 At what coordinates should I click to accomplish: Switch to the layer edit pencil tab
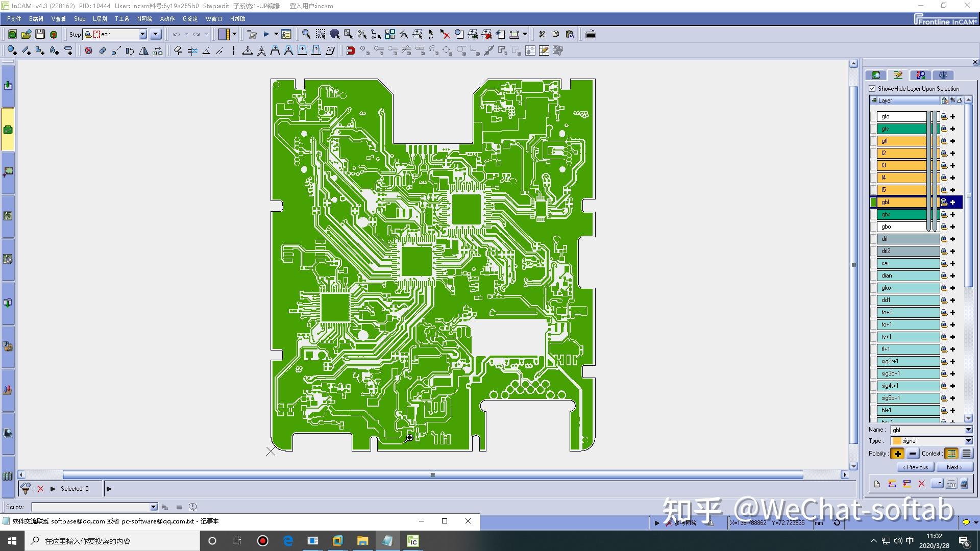[x=898, y=75]
